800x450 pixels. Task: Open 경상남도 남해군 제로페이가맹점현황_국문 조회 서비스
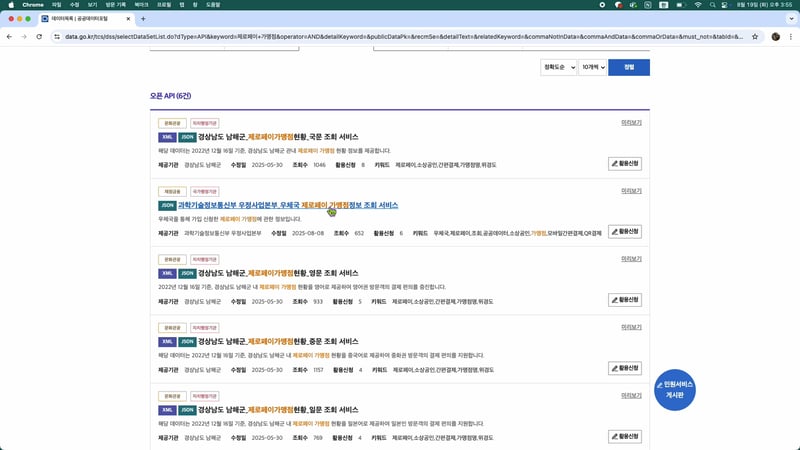click(x=278, y=137)
